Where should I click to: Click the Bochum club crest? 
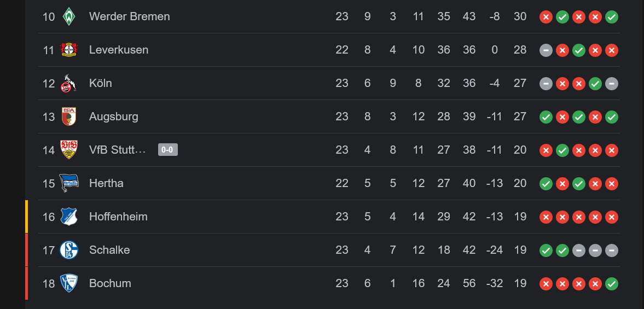[68, 283]
